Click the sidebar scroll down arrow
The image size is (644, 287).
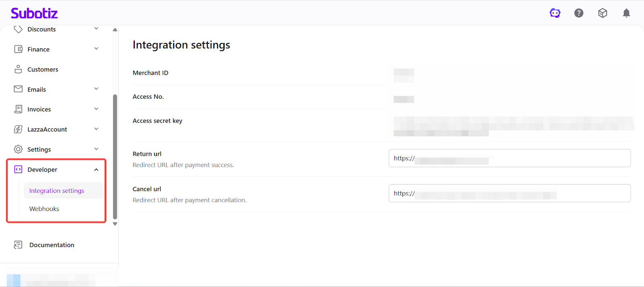click(x=115, y=224)
